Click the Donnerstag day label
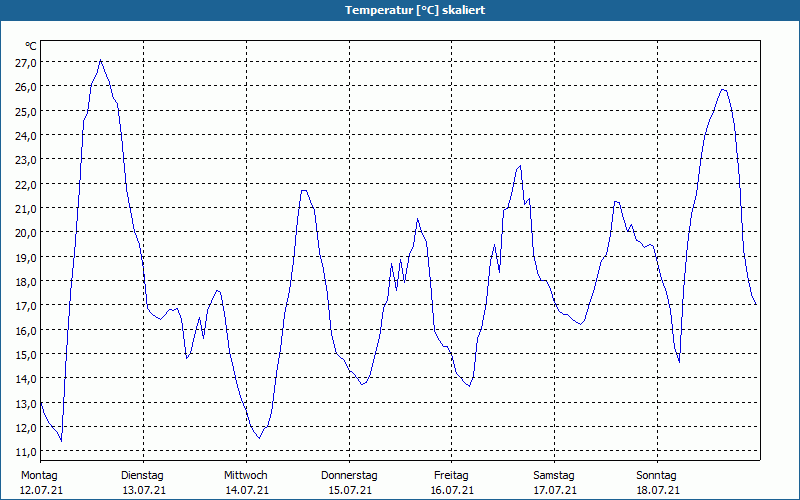The width and height of the screenshot is (800, 500). [x=349, y=476]
